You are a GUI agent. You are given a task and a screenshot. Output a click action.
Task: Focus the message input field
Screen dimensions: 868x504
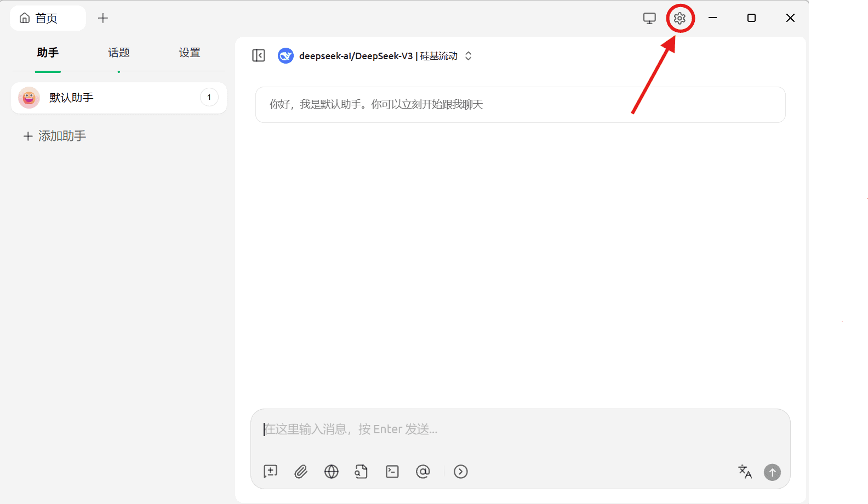(x=519, y=429)
